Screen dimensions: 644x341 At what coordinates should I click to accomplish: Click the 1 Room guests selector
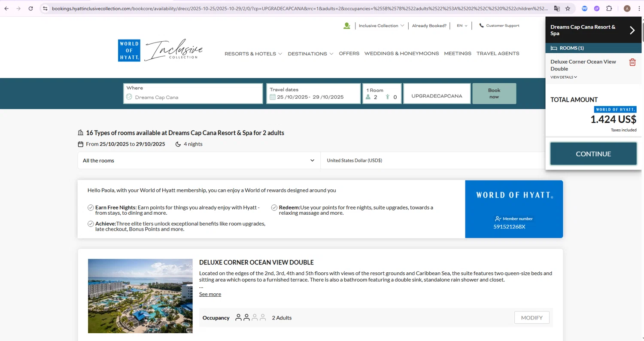(x=382, y=94)
